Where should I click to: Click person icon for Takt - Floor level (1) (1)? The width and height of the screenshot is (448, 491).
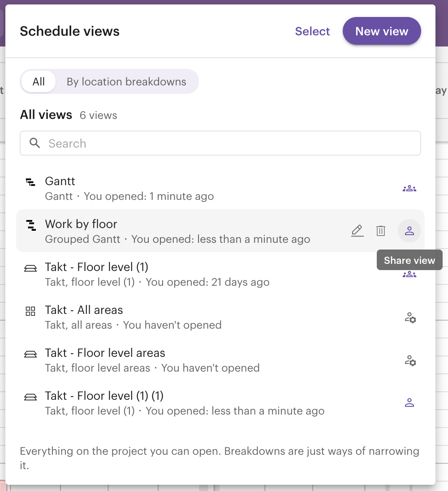409,403
